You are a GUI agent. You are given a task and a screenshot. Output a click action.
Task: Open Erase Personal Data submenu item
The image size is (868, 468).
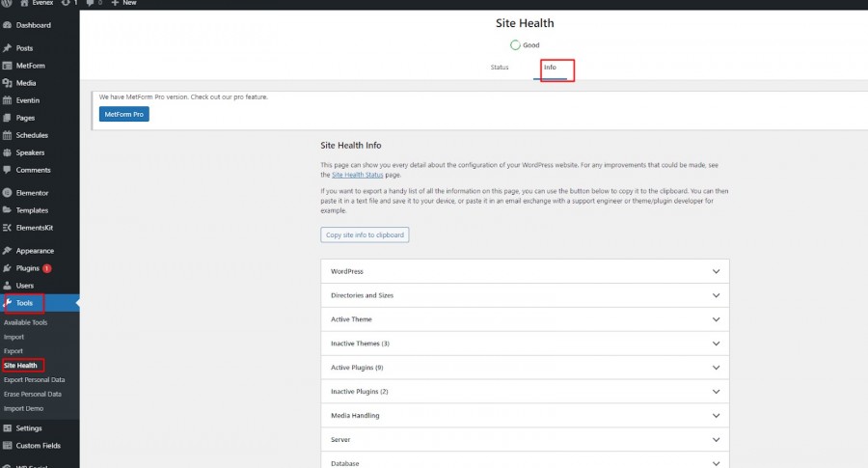coord(33,395)
